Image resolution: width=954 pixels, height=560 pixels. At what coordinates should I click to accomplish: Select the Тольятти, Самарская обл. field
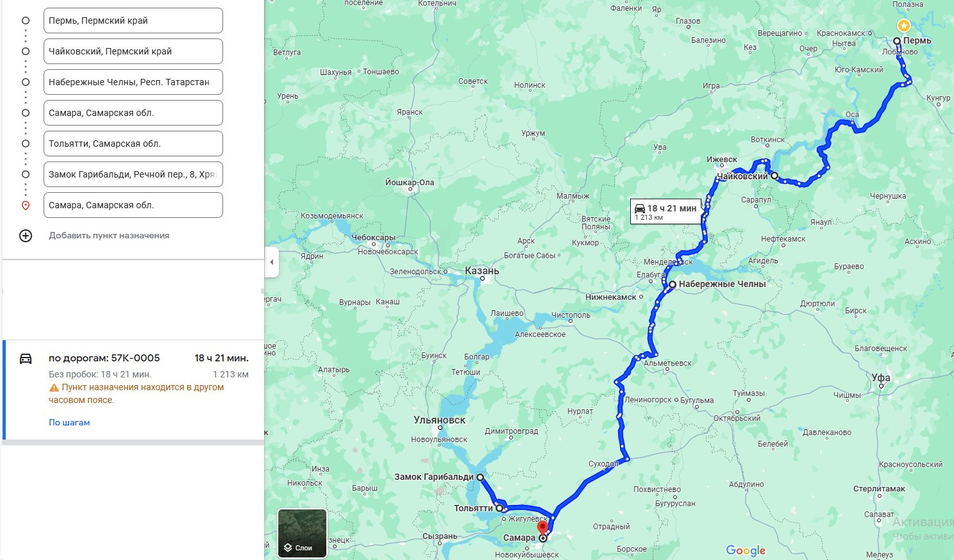(x=133, y=144)
